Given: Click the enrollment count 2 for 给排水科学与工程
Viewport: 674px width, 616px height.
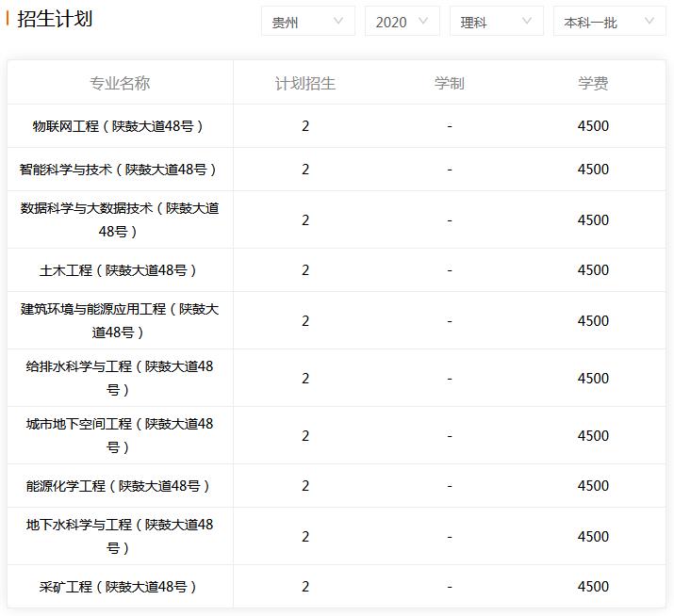Looking at the screenshot, I should pyautogui.click(x=305, y=378).
